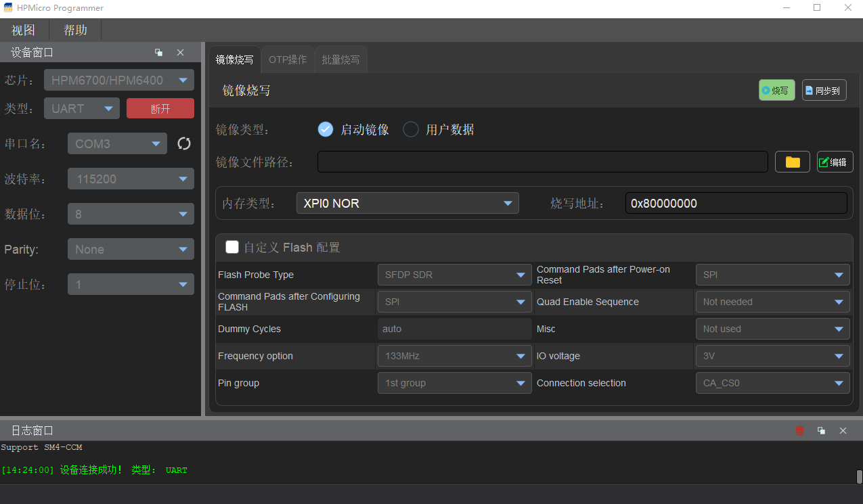The height and width of the screenshot is (504, 863).
Task: Click the 同步到 sync button
Action: click(x=824, y=90)
